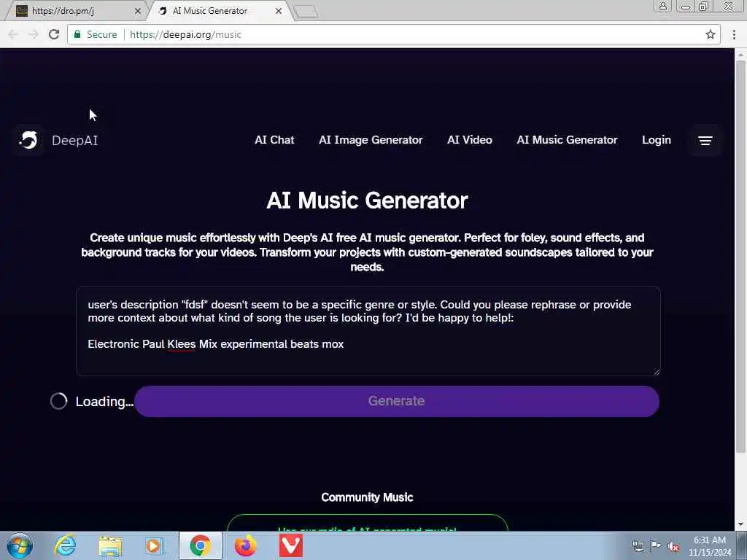The width and height of the screenshot is (747, 560).
Task: View the Secure padlock site info
Action: click(96, 34)
